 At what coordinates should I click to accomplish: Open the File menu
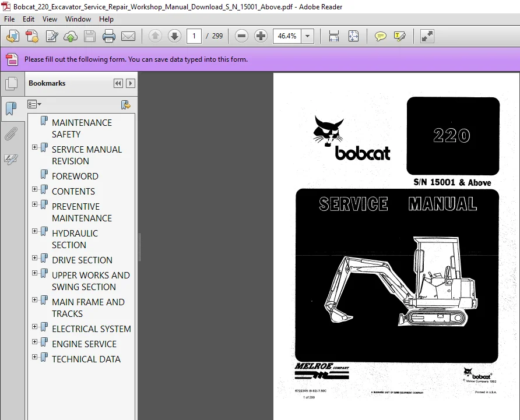[x=9, y=19]
